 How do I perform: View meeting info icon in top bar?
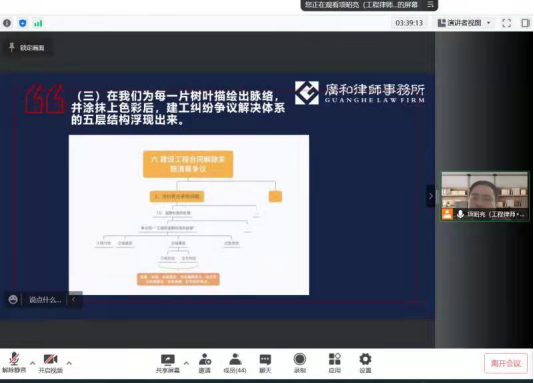(7, 23)
